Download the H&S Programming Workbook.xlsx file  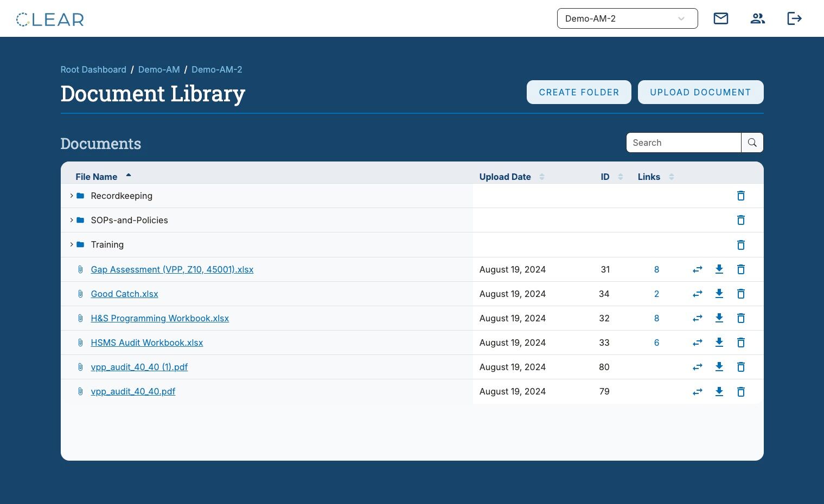719,318
